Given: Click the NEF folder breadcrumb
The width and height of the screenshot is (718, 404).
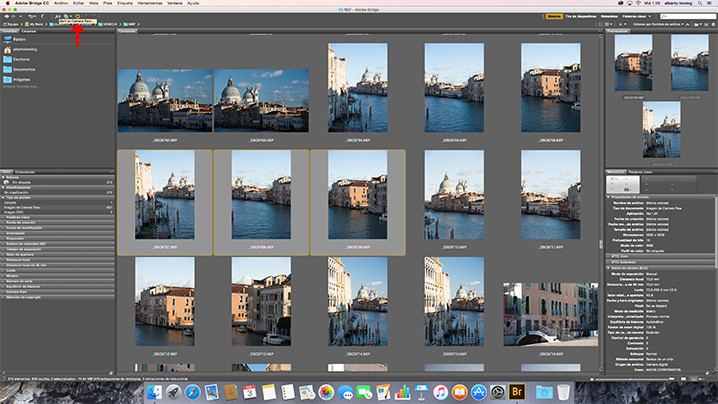Looking at the screenshot, I should point(129,24).
